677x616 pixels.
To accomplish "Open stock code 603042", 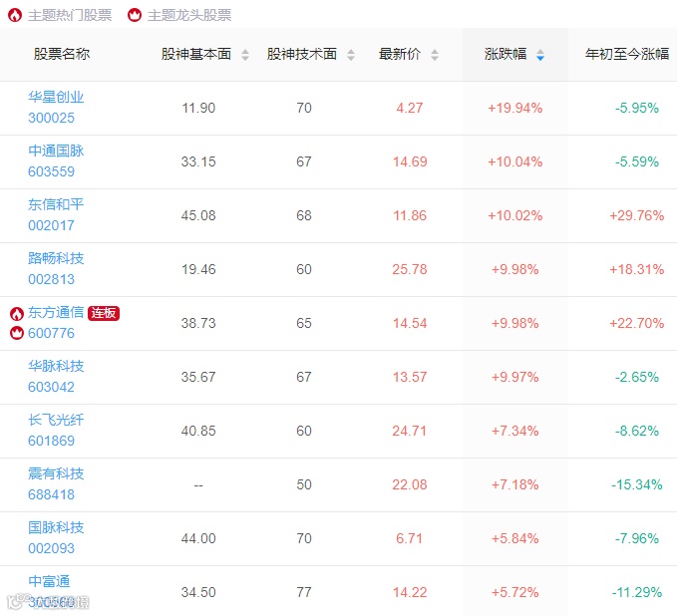I will (x=52, y=387).
